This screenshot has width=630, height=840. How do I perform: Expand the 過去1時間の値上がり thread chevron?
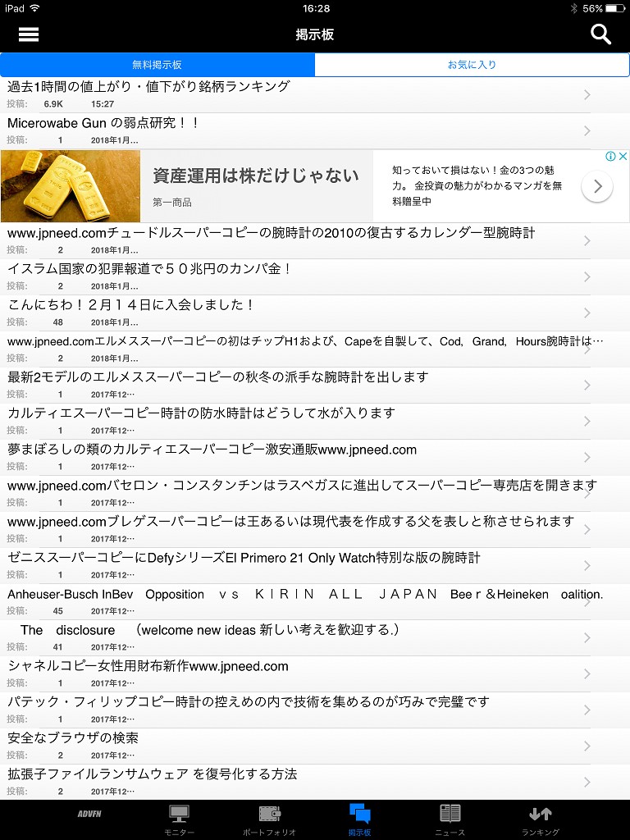coord(587,95)
